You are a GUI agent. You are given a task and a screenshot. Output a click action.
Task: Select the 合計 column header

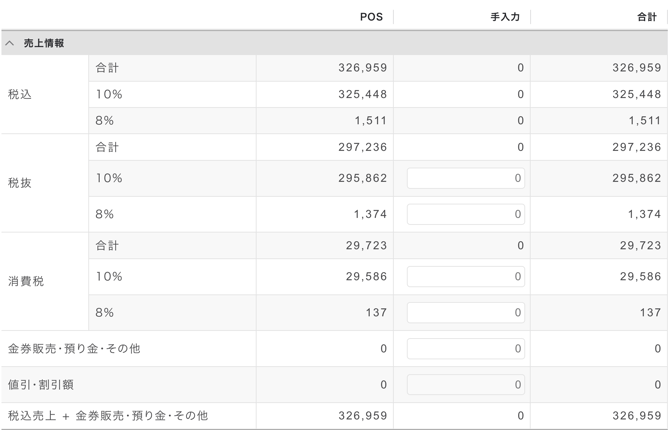coord(646,17)
